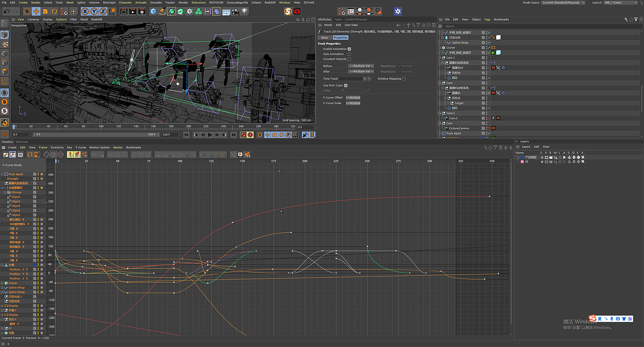Toggle Enable Animation checkbox

coord(349,49)
